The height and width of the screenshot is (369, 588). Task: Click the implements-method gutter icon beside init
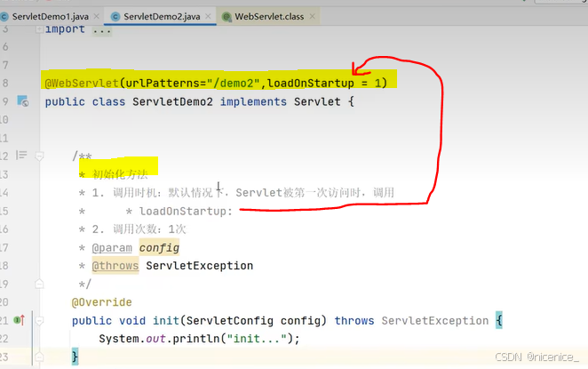tap(20, 320)
